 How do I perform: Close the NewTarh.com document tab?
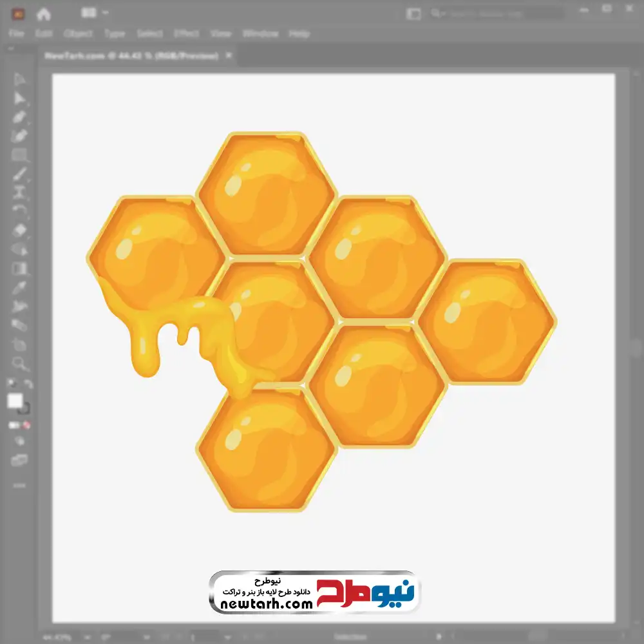(228, 56)
